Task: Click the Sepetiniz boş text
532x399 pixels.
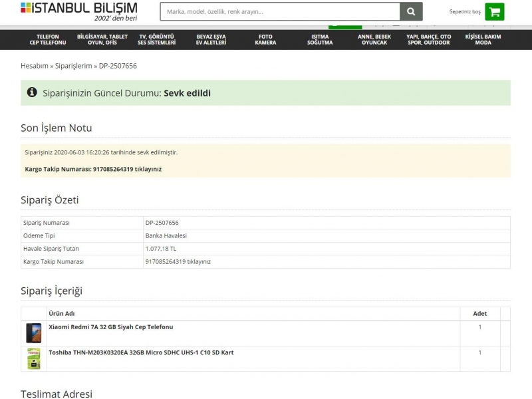Action: [465, 12]
